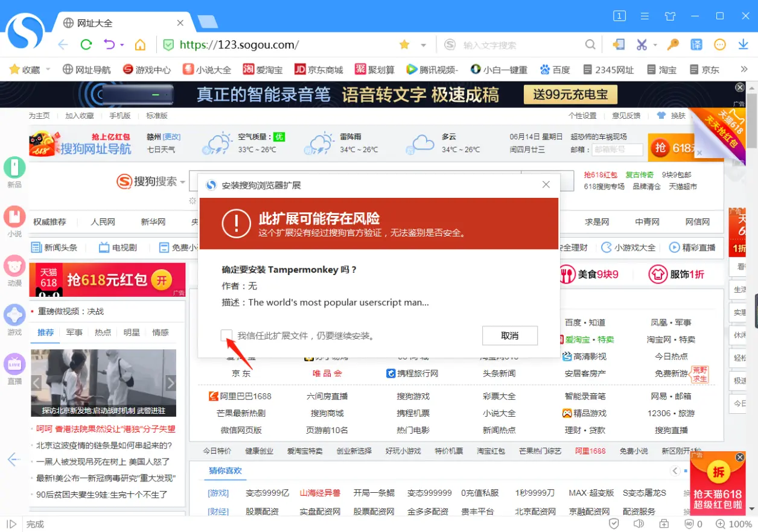Click the refresh page icon
Image resolution: width=758 pixels, height=532 pixels.
(x=86, y=45)
